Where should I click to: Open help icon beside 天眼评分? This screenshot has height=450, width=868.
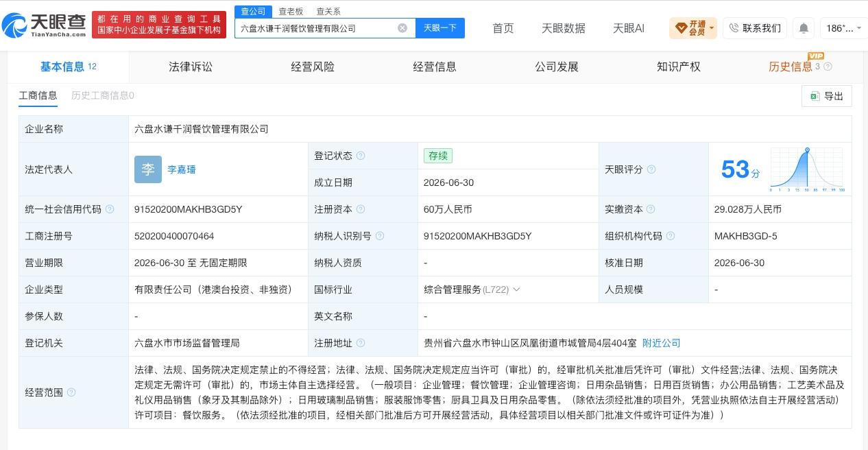coord(651,169)
